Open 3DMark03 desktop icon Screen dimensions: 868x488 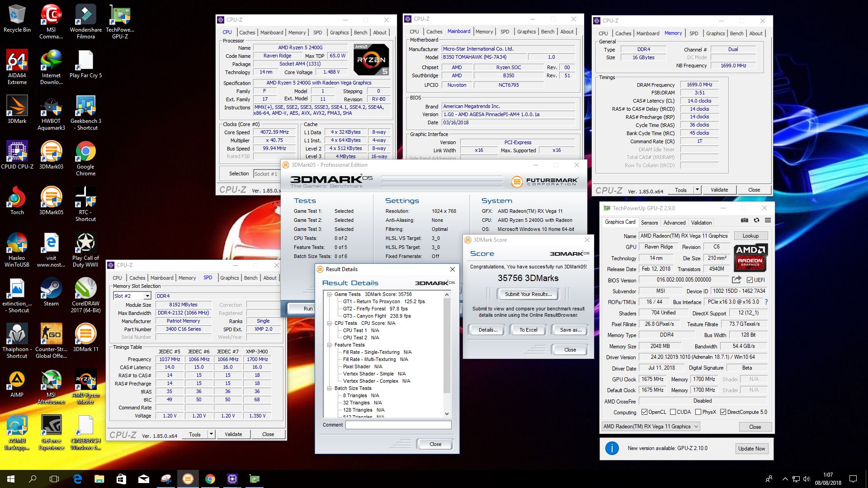pyautogui.click(x=51, y=155)
